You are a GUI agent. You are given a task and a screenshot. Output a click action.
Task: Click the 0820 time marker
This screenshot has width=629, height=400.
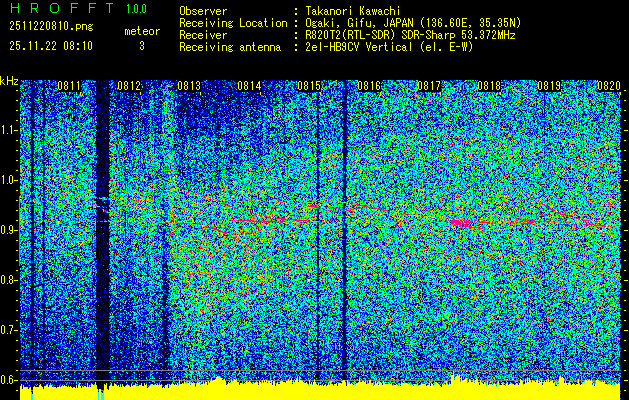click(609, 86)
